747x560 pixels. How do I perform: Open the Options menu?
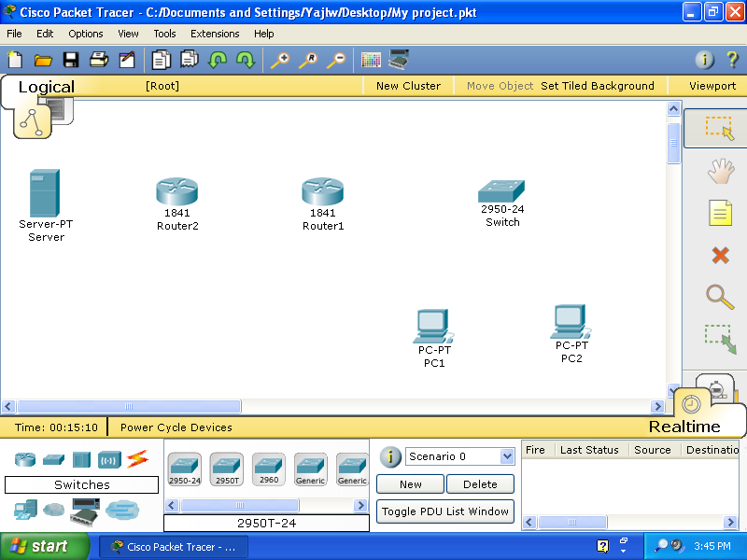point(86,34)
